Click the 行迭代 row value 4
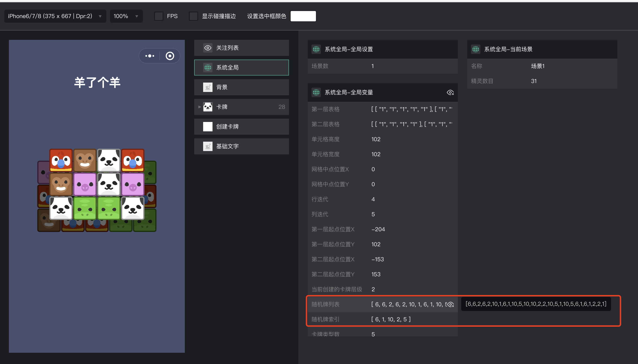638x364 pixels. (373, 199)
